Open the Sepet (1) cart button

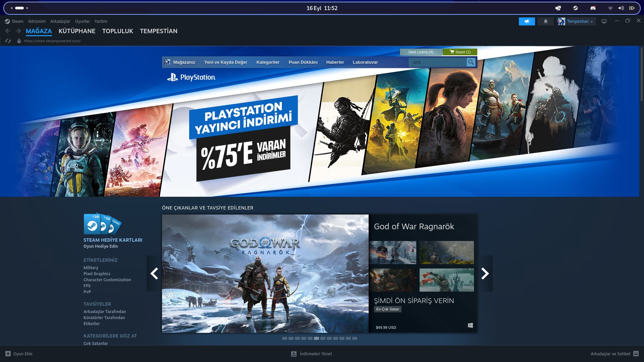(460, 52)
